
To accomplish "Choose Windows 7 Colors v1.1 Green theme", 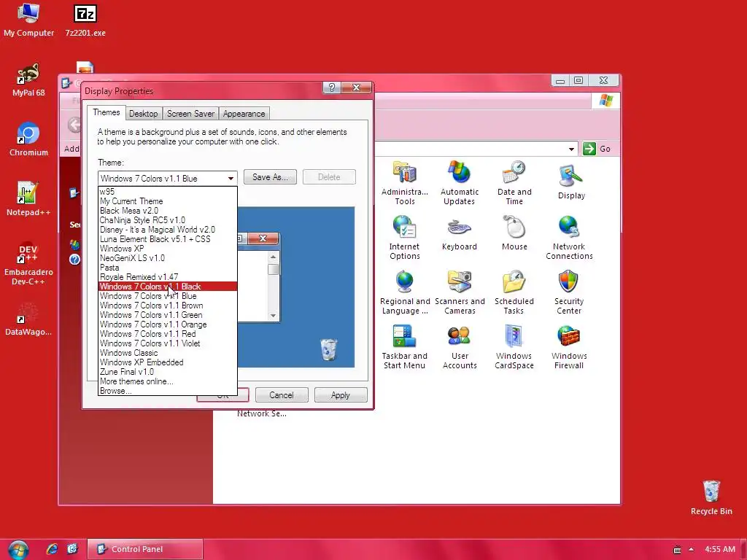I will coord(168,315).
